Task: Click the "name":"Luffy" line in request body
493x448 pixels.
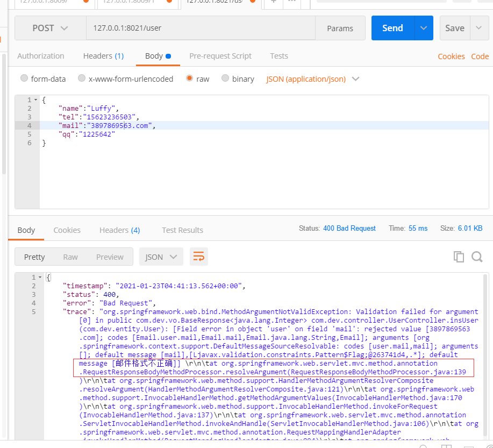Action: coord(88,109)
